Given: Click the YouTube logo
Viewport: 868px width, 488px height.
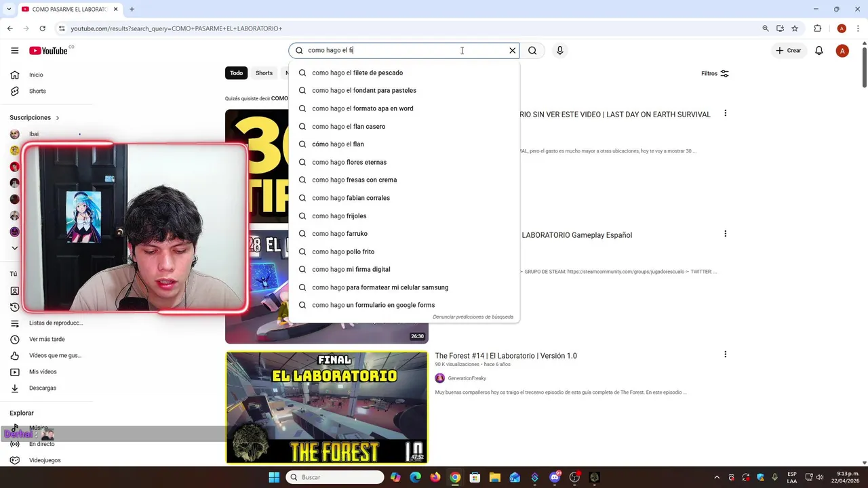Looking at the screenshot, I should point(48,51).
